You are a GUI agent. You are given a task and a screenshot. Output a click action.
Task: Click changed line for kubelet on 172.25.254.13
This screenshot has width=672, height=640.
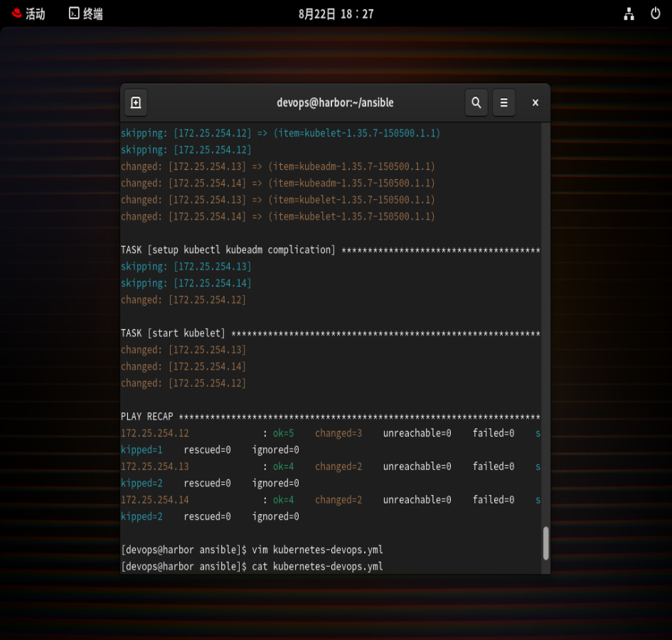point(278,201)
